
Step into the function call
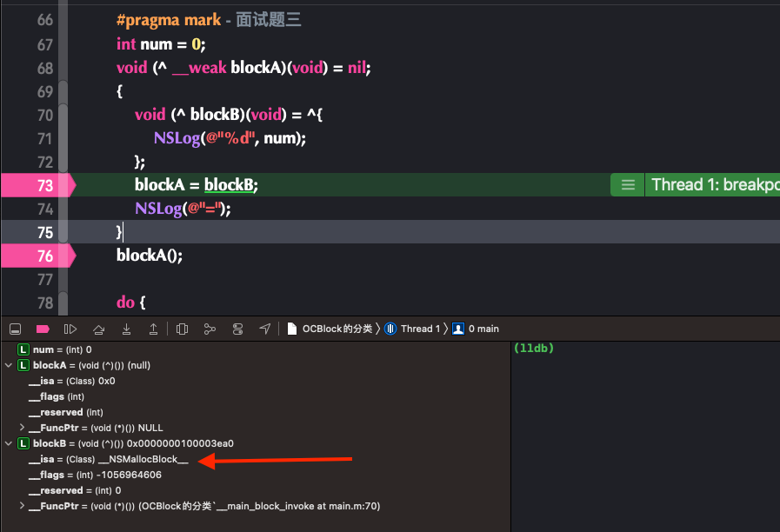[x=126, y=329]
